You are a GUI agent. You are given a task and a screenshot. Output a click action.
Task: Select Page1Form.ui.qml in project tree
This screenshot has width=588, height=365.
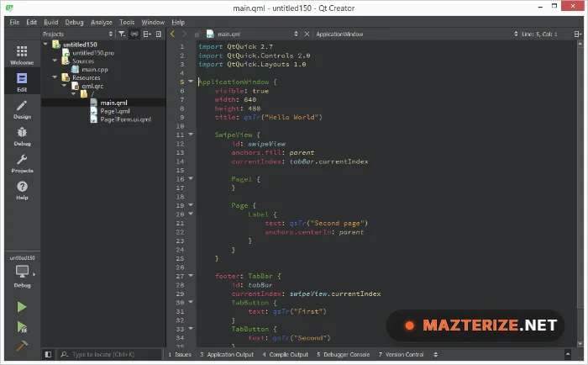click(126, 119)
